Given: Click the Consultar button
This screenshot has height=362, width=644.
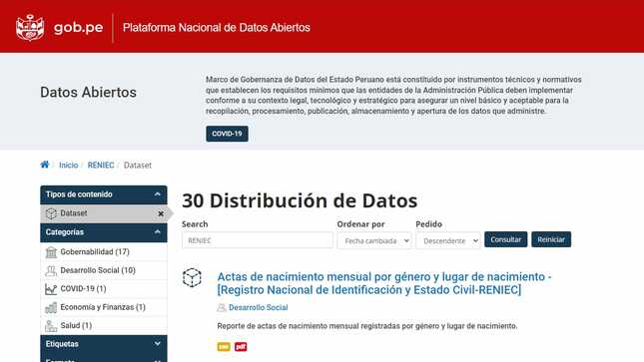Looking at the screenshot, I should (505, 239).
